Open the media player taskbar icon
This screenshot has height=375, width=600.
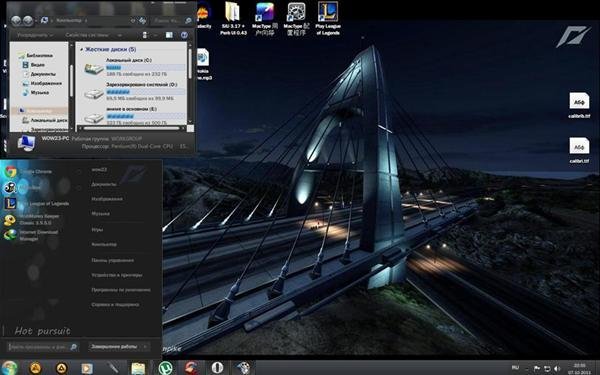87,368
